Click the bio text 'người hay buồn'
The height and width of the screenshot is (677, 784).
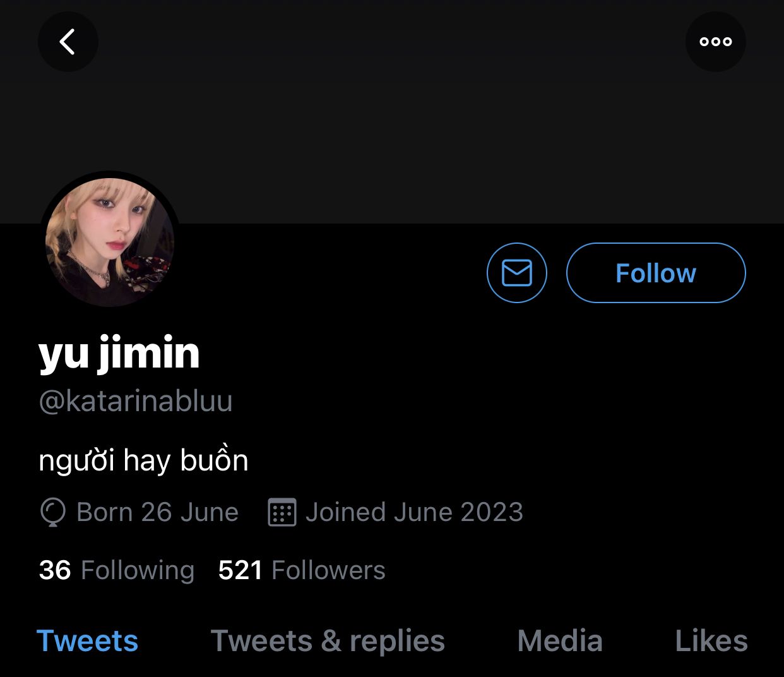pos(143,460)
